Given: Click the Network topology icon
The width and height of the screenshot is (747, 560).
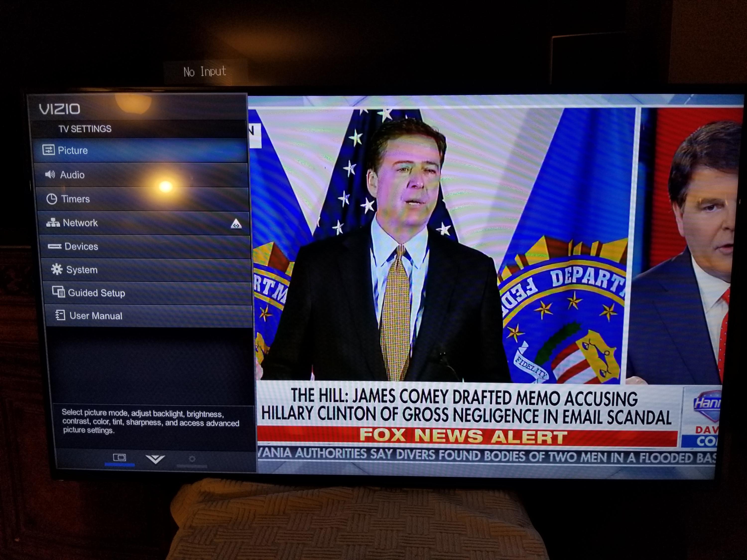Looking at the screenshot, I should click(x=53, y=223).
